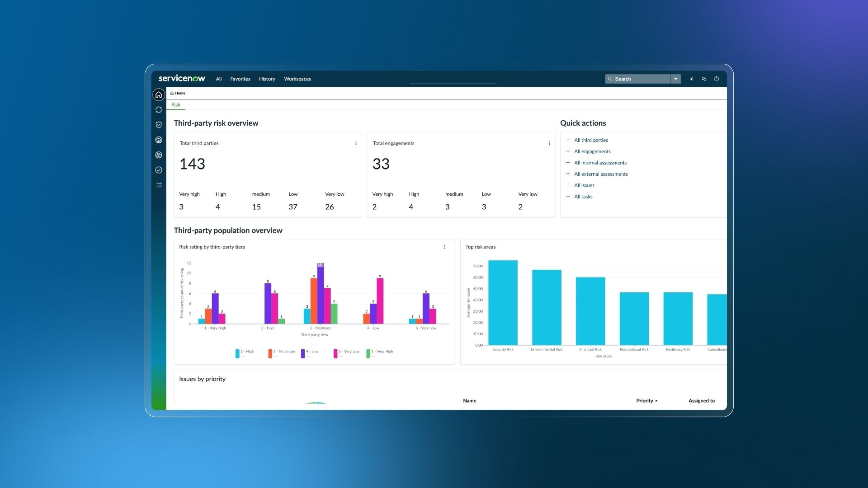Open the refresh cycle icon in the sidebar

159,110
